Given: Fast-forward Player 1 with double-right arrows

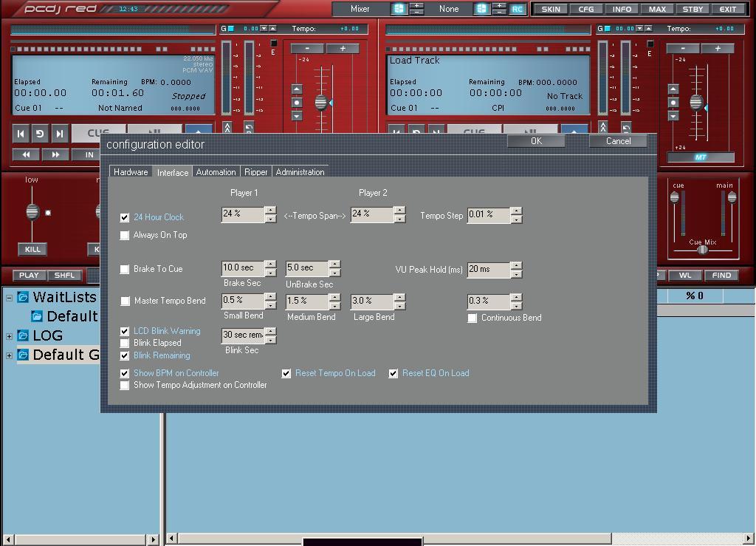Looking at the screenshot, I should [55, 155].
